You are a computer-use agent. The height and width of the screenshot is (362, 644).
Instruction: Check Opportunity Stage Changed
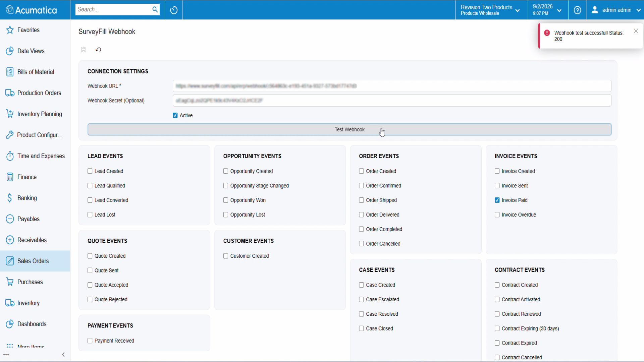click(226, 186)
